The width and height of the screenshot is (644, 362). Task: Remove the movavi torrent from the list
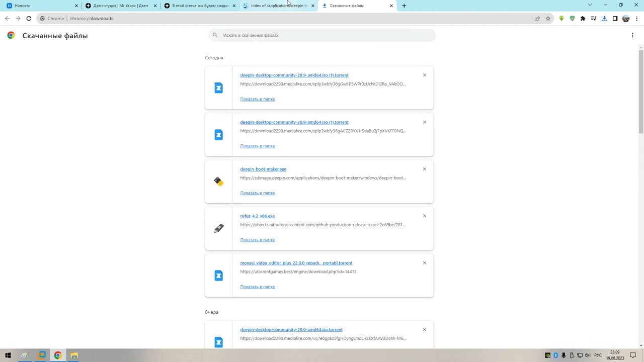pos(424,263)
